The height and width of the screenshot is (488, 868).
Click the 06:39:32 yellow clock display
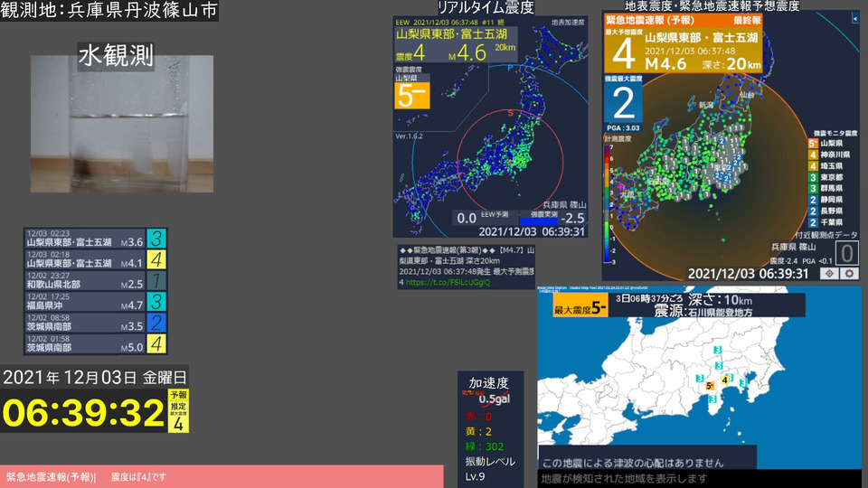click(x=83, y=413)
